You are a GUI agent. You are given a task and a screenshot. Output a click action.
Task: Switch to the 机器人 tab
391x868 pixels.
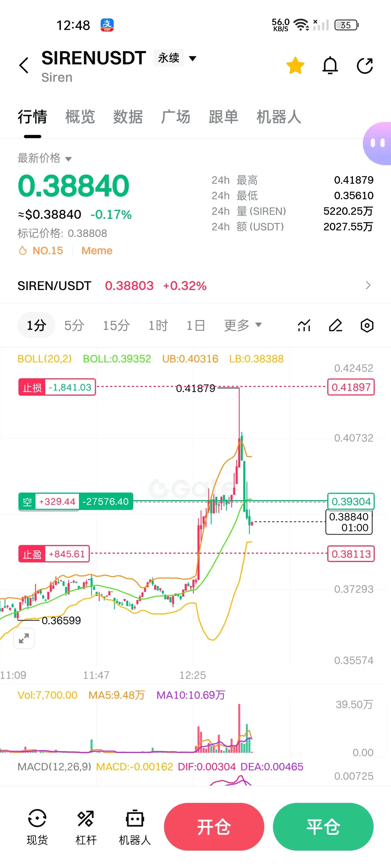[279, 117]
